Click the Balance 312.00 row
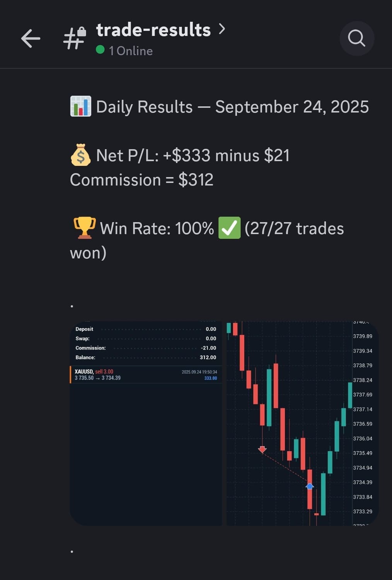Viewport: 392px width, 580px height. tap(146, 358)
